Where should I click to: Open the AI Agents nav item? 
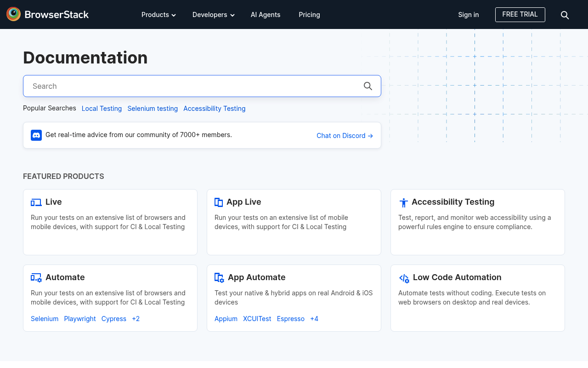pyautogui.click(x=266, y=15)
